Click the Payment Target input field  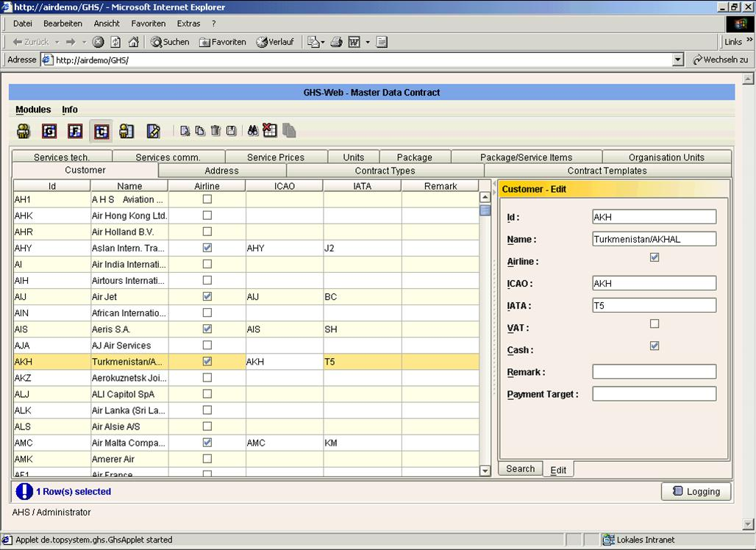coord(654,394)
